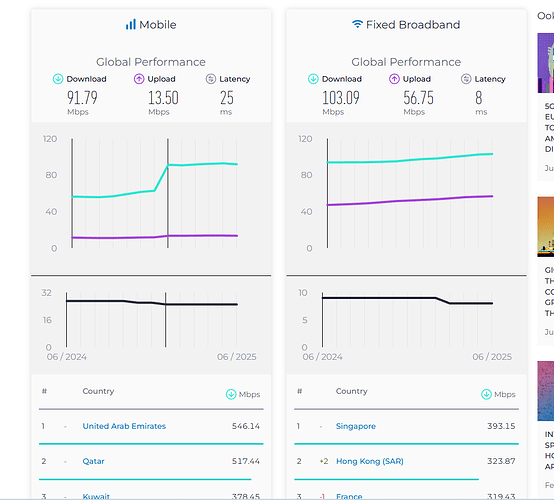Open the Hong Kong (SAR) country link
This screenshot has width=554, height=500.
tap(370, 461)
